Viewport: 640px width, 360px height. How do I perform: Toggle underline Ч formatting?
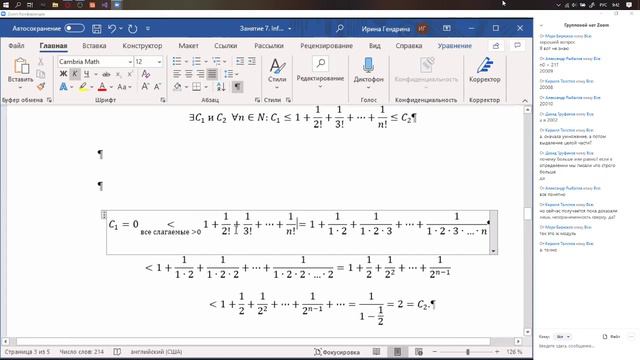pos(86,74)
